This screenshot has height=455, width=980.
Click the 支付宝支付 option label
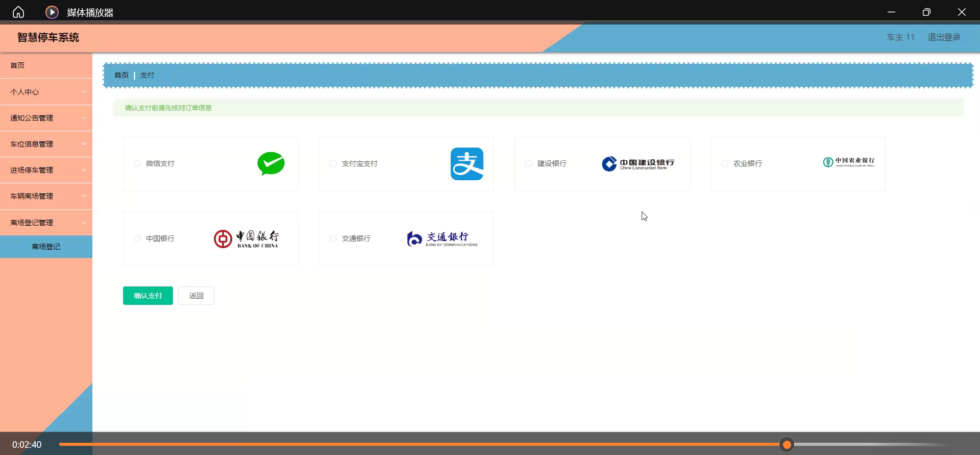(360, 163)
